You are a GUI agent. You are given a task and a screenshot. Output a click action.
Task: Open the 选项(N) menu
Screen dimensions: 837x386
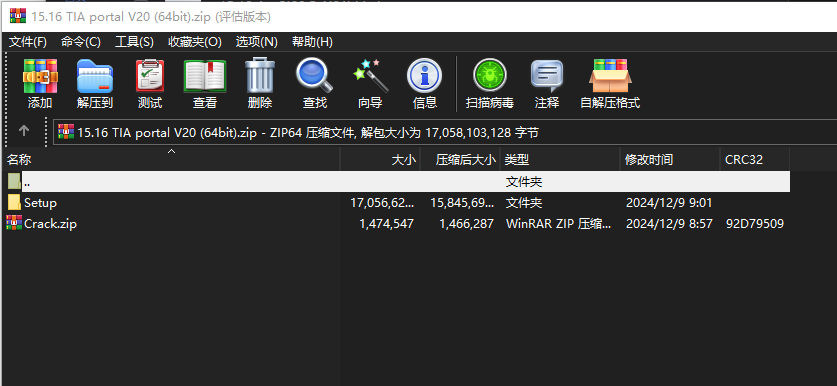(257, 42)
